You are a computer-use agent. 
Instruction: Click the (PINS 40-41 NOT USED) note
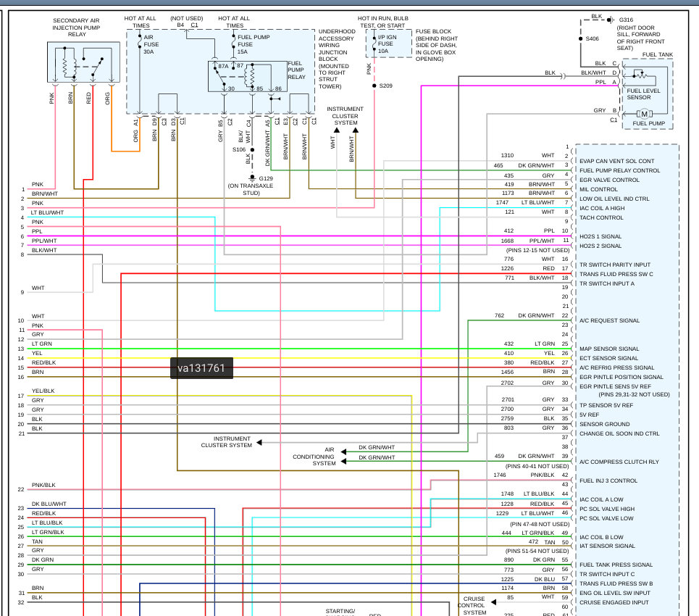[x=537, y=466]
